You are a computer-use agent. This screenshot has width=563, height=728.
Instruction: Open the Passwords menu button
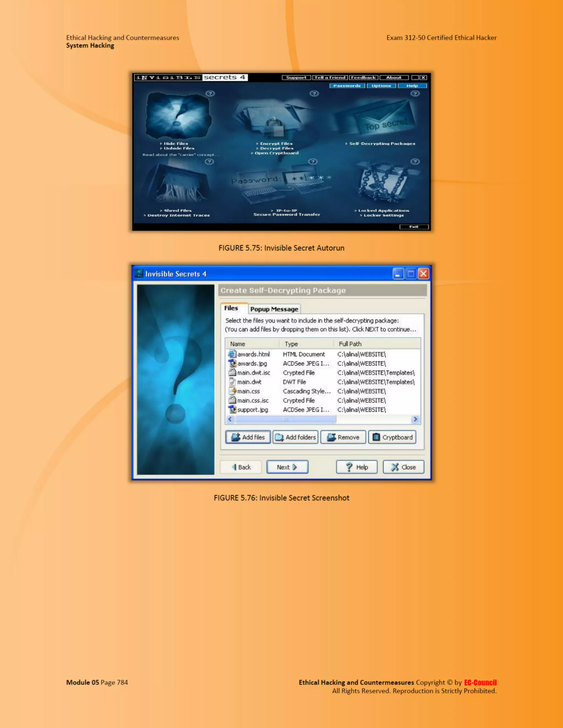347,86
